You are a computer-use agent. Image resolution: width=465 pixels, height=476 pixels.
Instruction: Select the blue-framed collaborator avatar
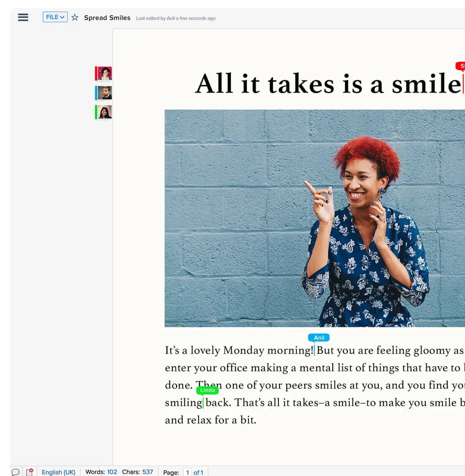click(104, 92)
